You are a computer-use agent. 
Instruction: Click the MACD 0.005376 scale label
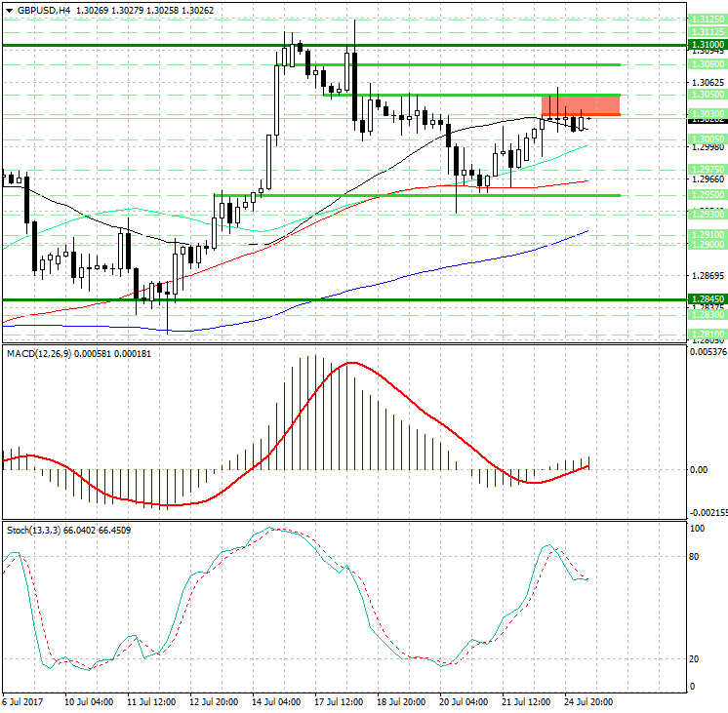pos(708,352)
